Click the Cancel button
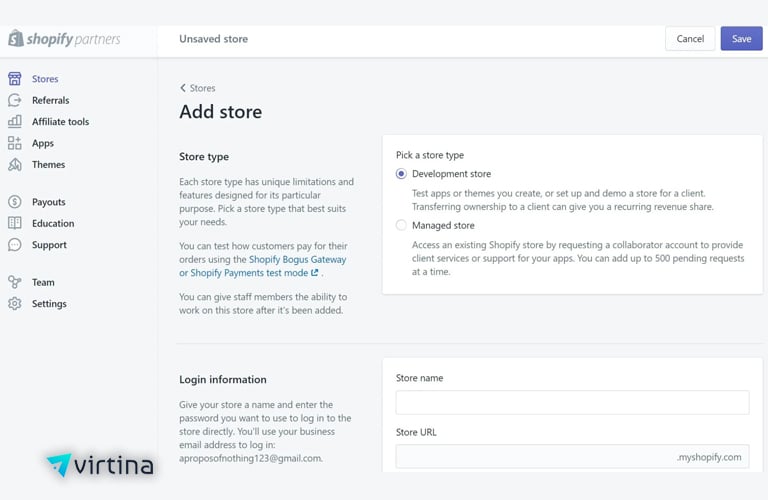This screenshot has height=500, width=768. click(690, 39)
